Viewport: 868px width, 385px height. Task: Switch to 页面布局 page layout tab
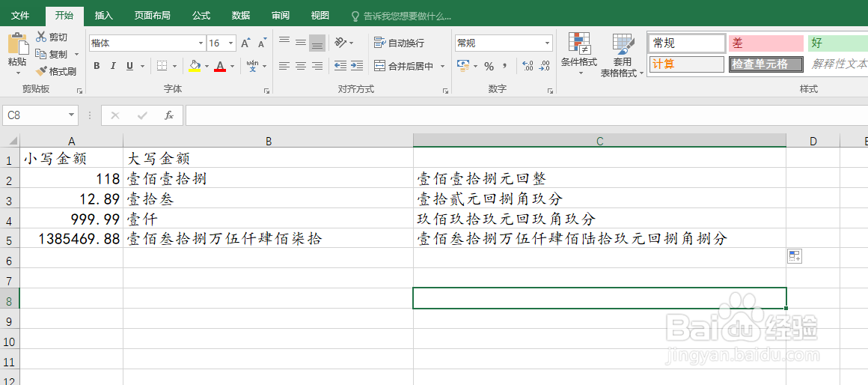coord(152,16)
